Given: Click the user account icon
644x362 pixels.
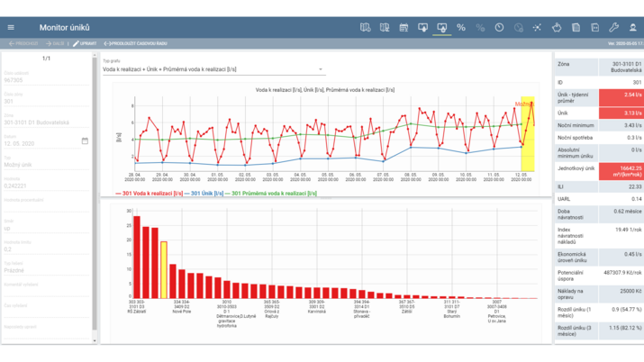Looking at the screenshot, I should [x=633, y=28].
